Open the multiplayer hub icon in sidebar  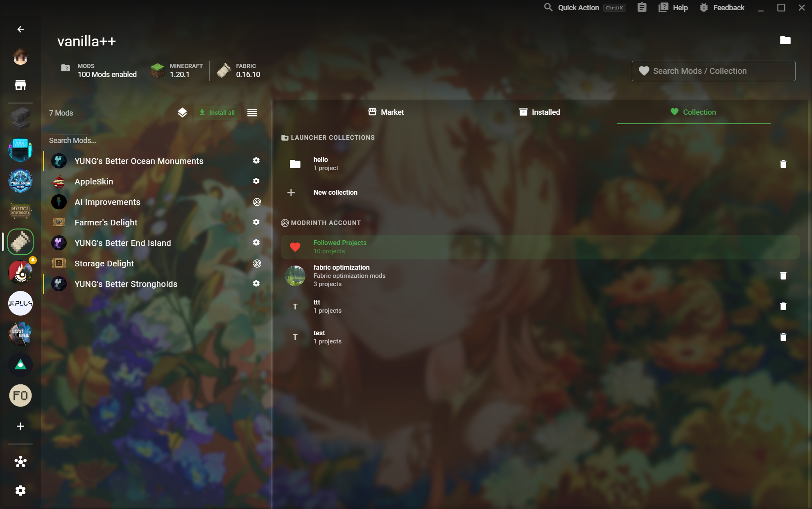20,462
